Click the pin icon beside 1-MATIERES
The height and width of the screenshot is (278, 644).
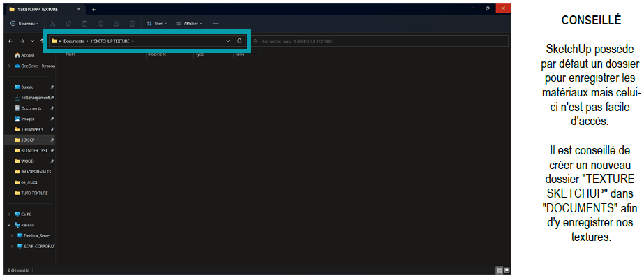[52, 129]
